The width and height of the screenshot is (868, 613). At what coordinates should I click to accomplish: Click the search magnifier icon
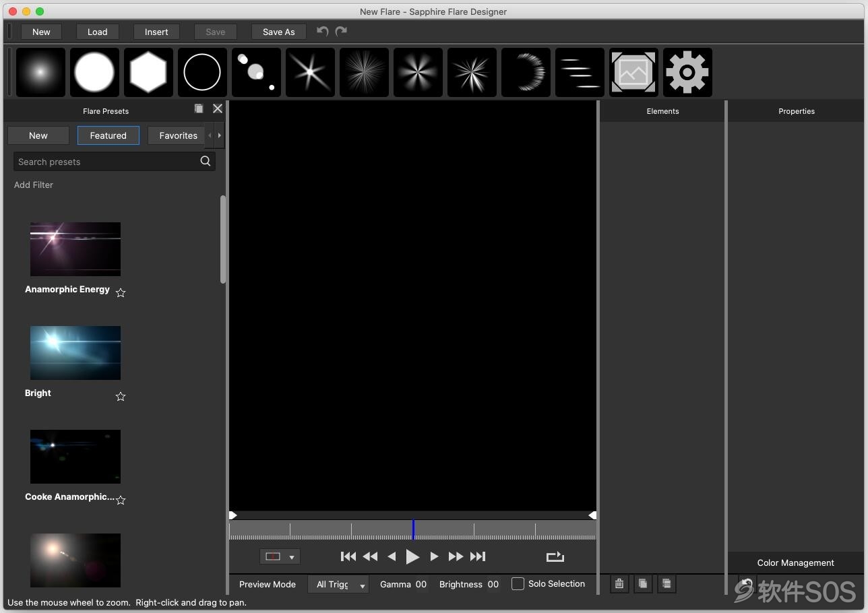(x=206, y=161)
